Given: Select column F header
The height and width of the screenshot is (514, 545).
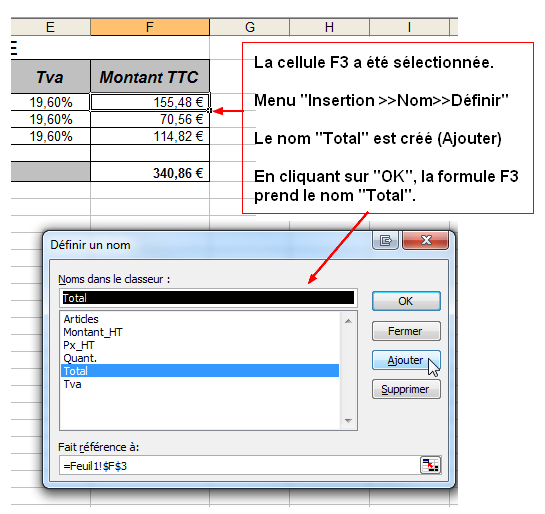Looking at the screenshot, I should click(150, 27).
